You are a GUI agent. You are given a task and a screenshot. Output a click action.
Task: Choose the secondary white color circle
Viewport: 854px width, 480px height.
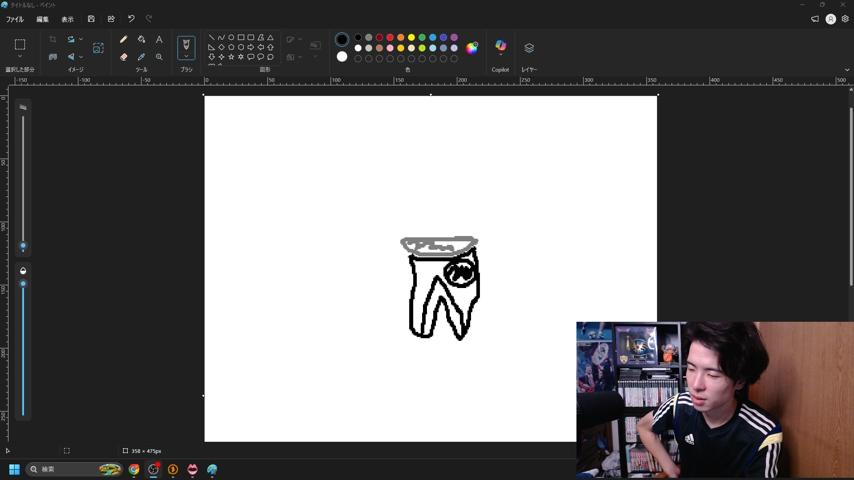(x=342, y=57)
